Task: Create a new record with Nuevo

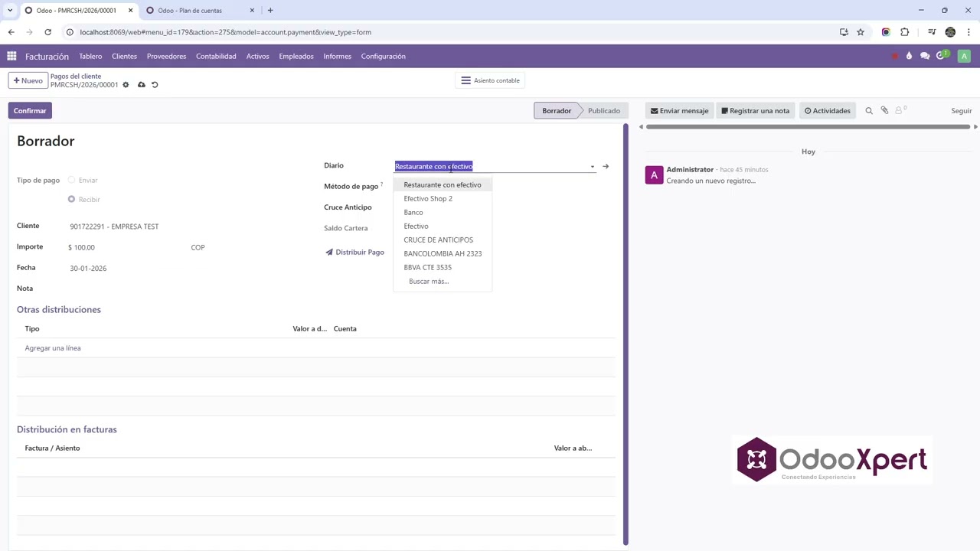Action: [28, 80]
